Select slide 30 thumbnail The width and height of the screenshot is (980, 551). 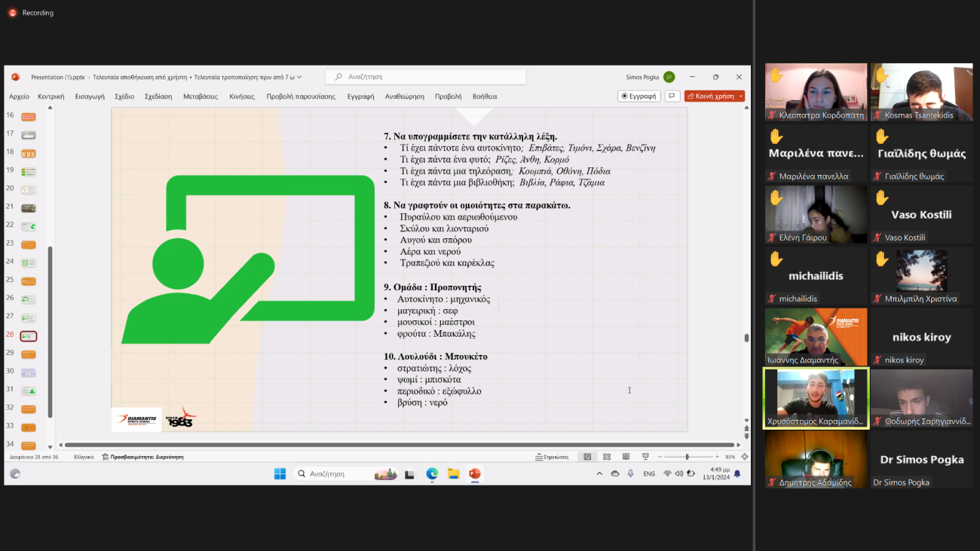(x=29, y=372)
